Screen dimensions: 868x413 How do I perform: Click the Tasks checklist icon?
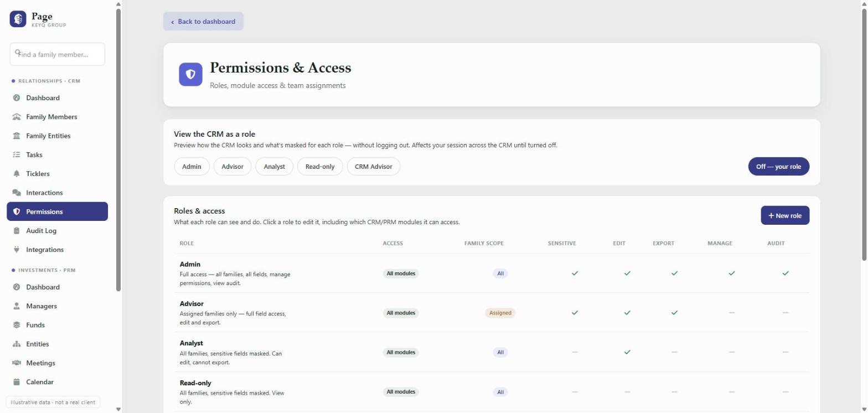[17, 154]
